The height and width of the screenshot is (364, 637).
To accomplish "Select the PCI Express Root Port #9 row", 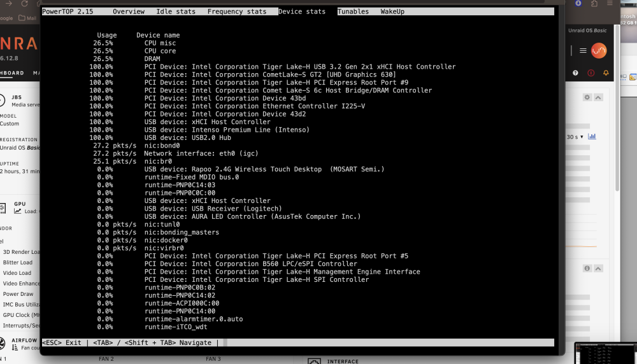I will 248,82.
